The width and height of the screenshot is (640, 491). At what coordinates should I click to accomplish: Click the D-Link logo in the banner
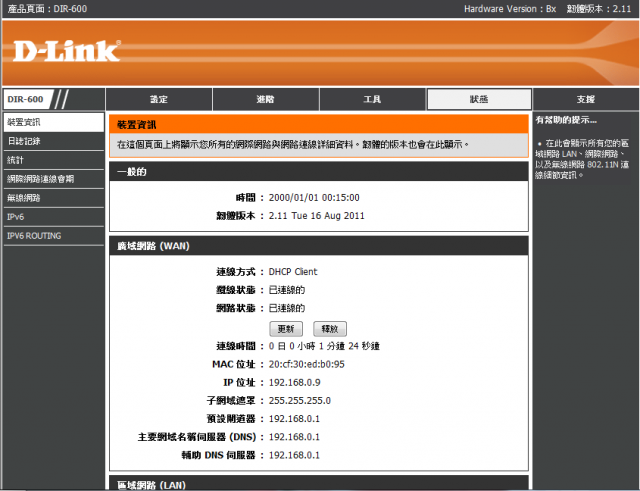(x=67, y=51)
